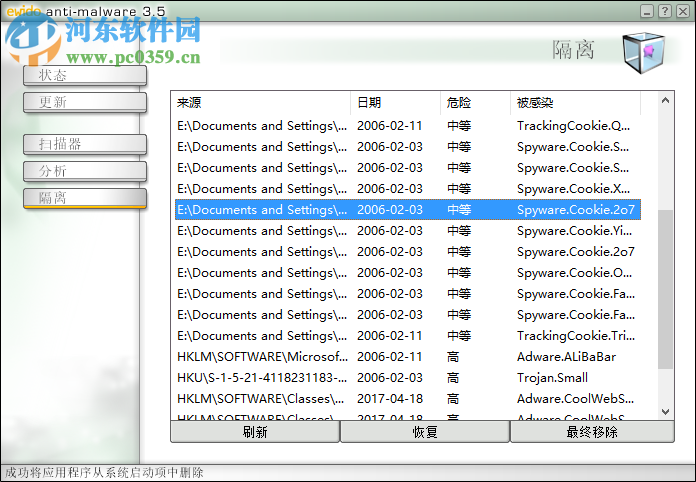
Task: Click the 最终移除 final remove button
Action: click(x=592, y=432)
